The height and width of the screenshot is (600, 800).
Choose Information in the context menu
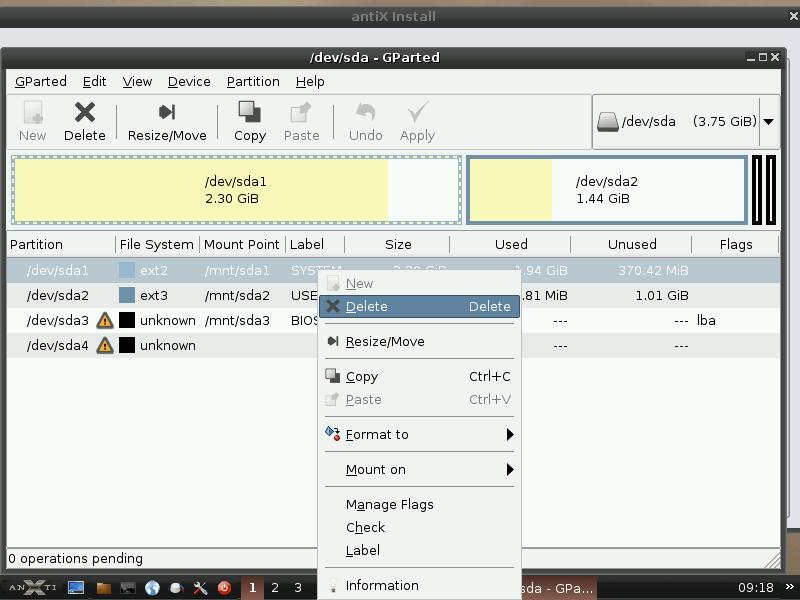[x=419, y=586]
